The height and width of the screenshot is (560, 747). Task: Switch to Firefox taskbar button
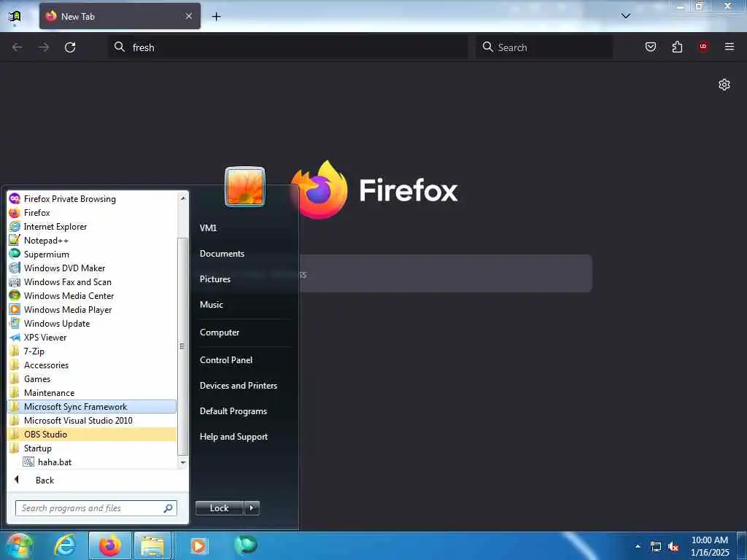pos(109,545)
